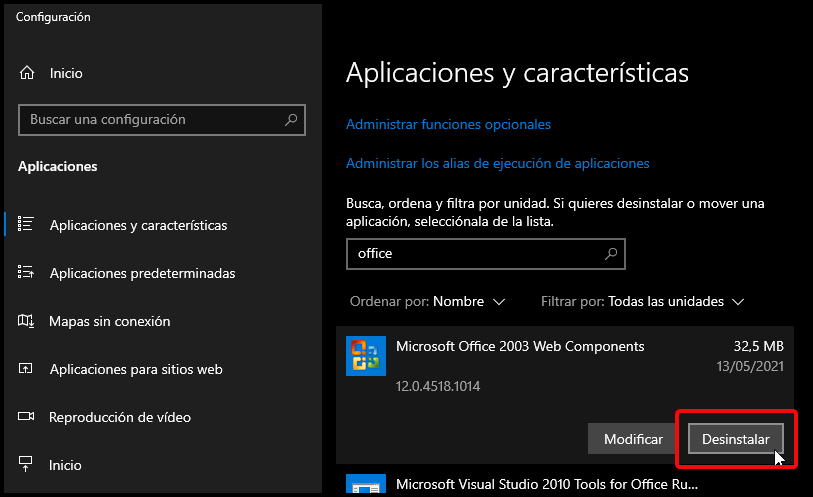Click the Aplicaciones para sitios web icon
The height and width of the screenshot is (497, 813).
click(25, 368)
